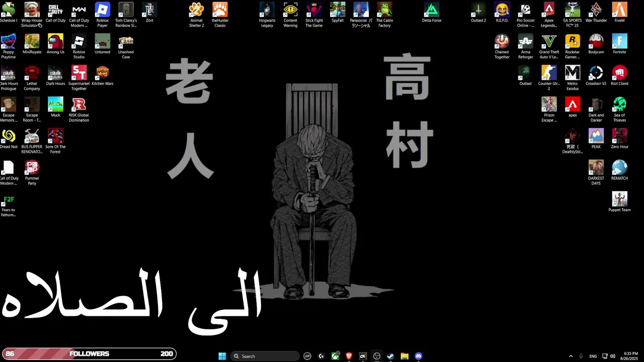Image resolution: width=644 pixels, height=362 pixels.
Task: Launch Delta Force from the desktop
Action: [x=431, y=12]
